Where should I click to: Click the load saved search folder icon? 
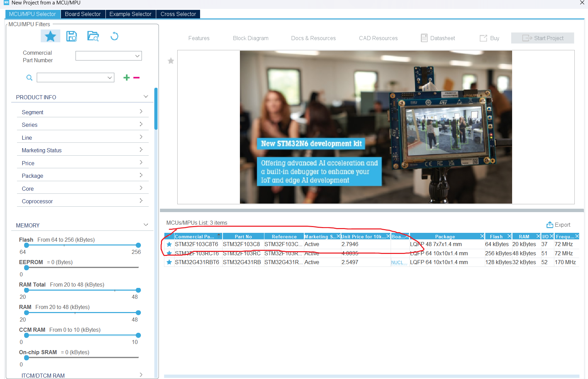[x=93, y=36]
